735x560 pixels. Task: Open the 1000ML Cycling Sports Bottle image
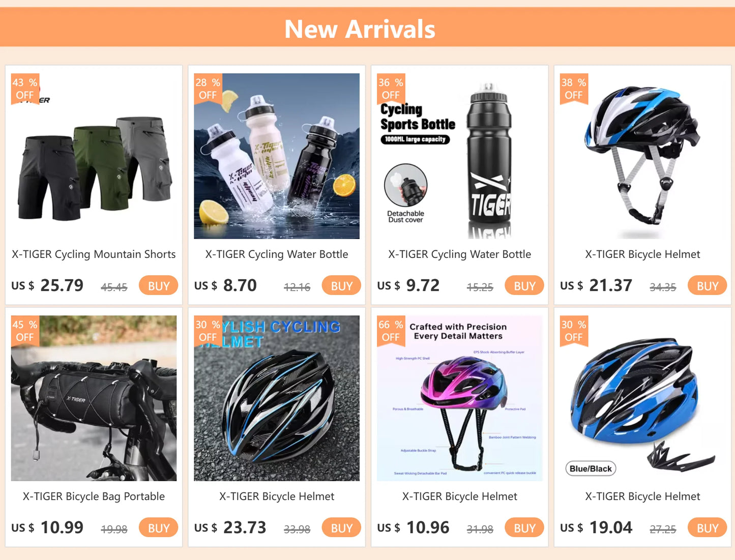click(x=459, y=156)
